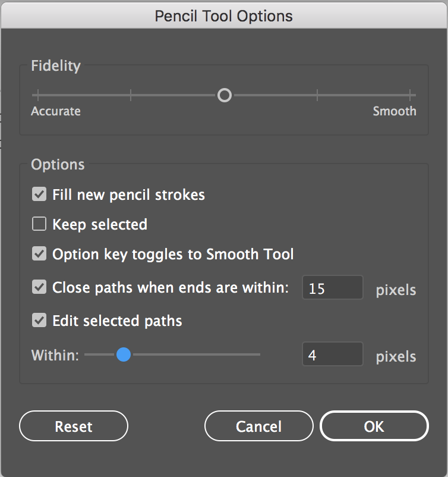Confirm settings with the OK button
Viewport: 448px width, 477px height.
tap(374, 426)
